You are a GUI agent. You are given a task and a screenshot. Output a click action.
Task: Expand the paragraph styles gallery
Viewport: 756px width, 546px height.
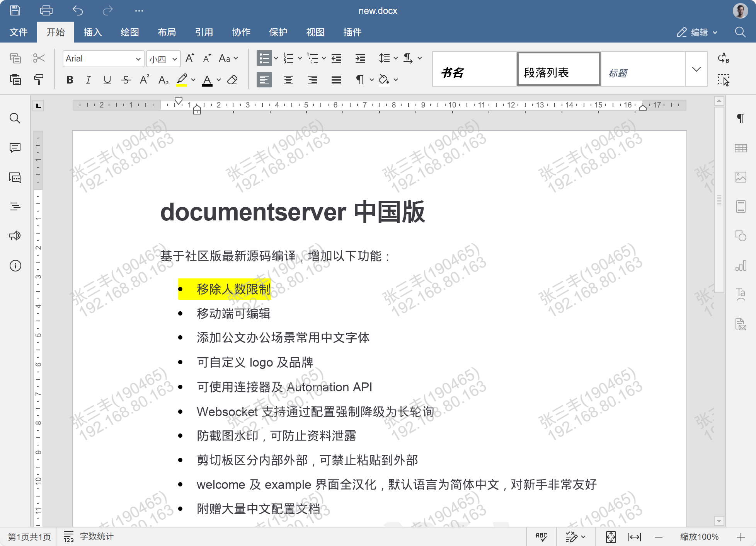pos(696,69)
